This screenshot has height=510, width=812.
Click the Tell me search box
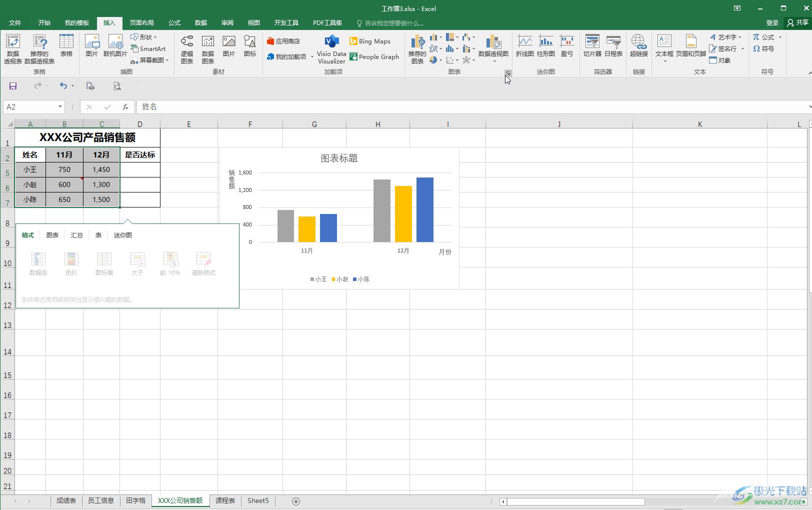coord(390,23)
